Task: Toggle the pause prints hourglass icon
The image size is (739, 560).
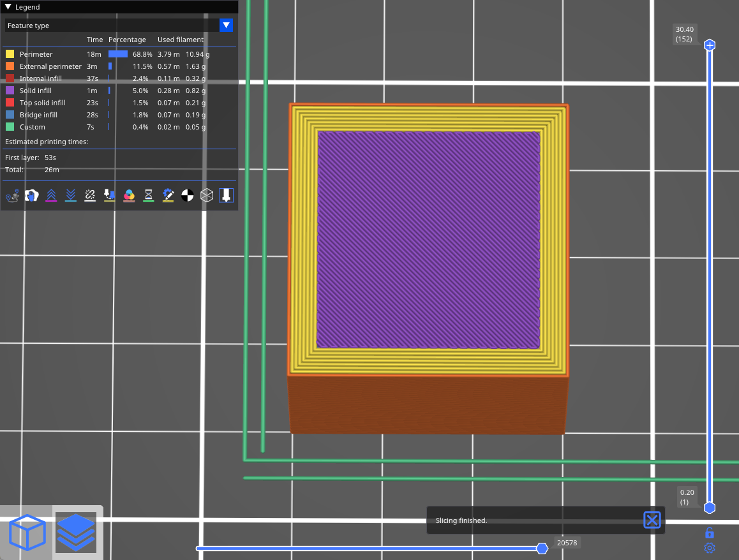Action: 148,195
